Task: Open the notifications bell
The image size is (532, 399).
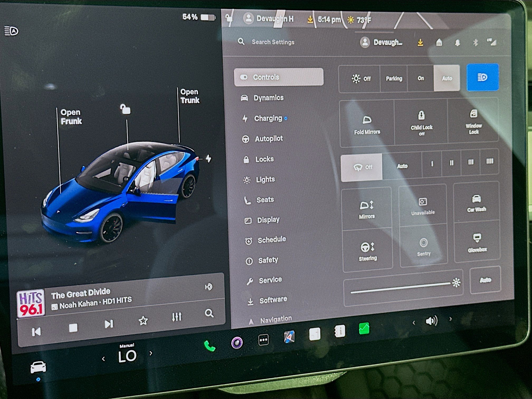Action: [457, 42]
